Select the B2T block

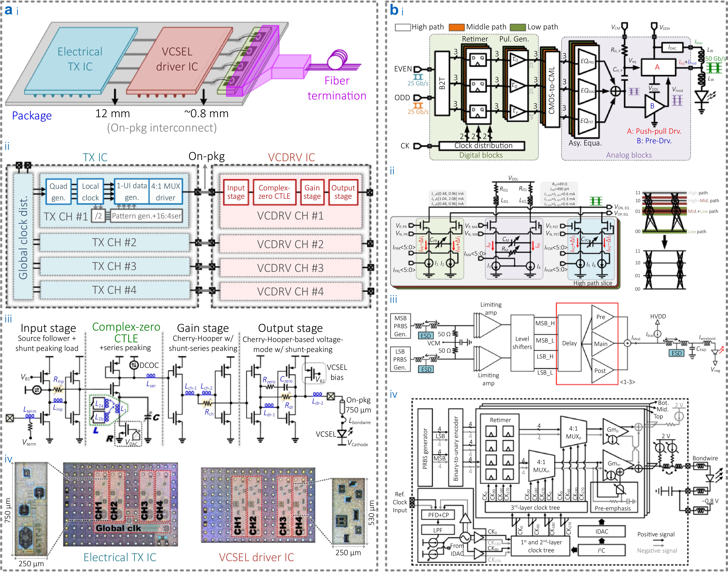pos(442,83)
